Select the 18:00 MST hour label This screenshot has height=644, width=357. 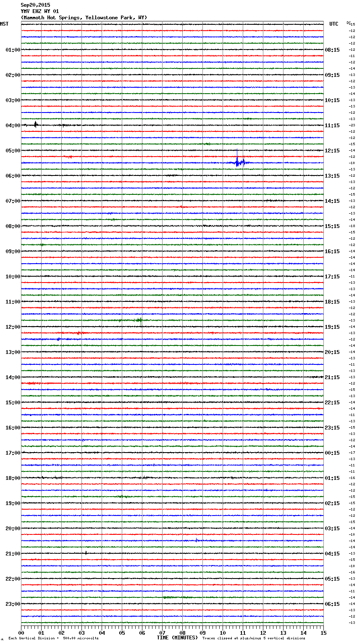13,478
